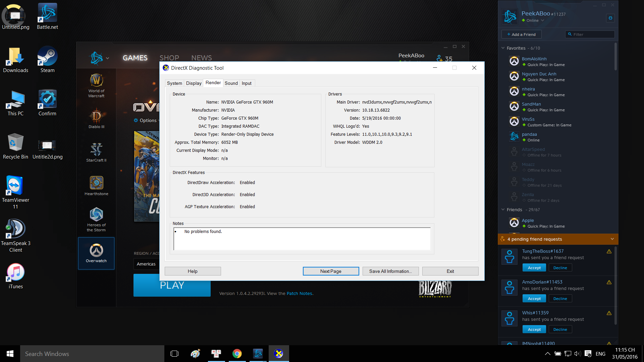Image resolution: width=644 pixels, height=362 pixels.
Task: Open the Patch Notes link
Action: (x=299, y=293)
